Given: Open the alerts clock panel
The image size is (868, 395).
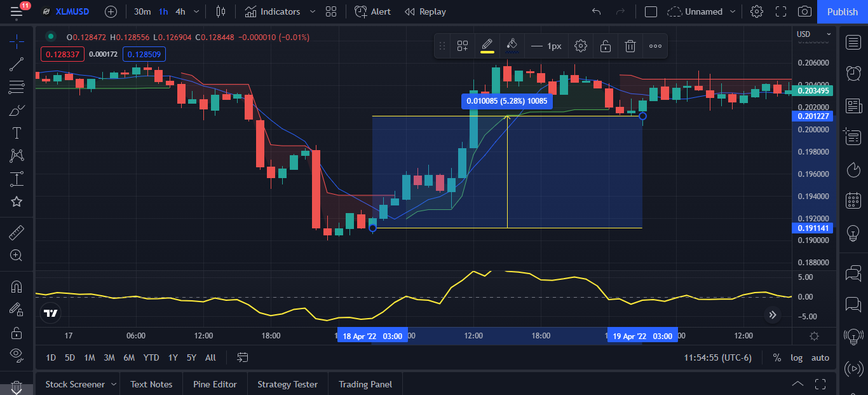Looking at the screenshot, I should [x=853, y=73].
